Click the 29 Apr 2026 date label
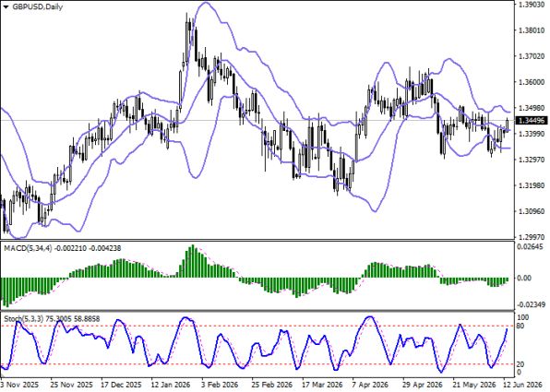The width and height of the screenshot is (550, 392). pos(423,385)
